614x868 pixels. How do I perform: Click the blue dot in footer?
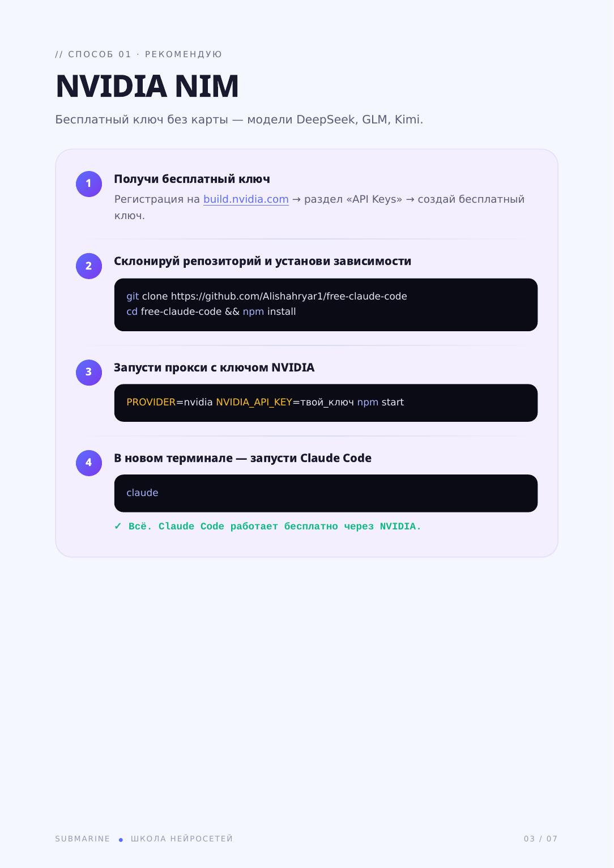(x=121, y=840)
